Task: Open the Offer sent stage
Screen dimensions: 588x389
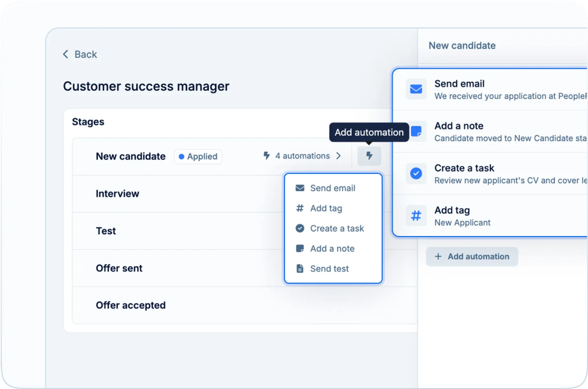Action: [x=119, y=268]
